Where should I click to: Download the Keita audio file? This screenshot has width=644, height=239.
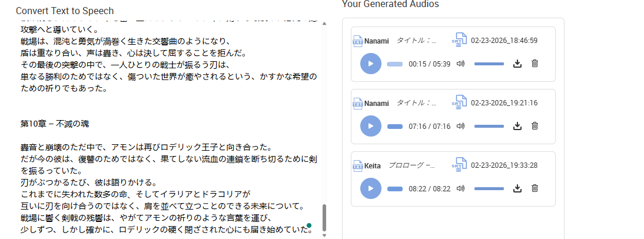[x=517, y=188]
